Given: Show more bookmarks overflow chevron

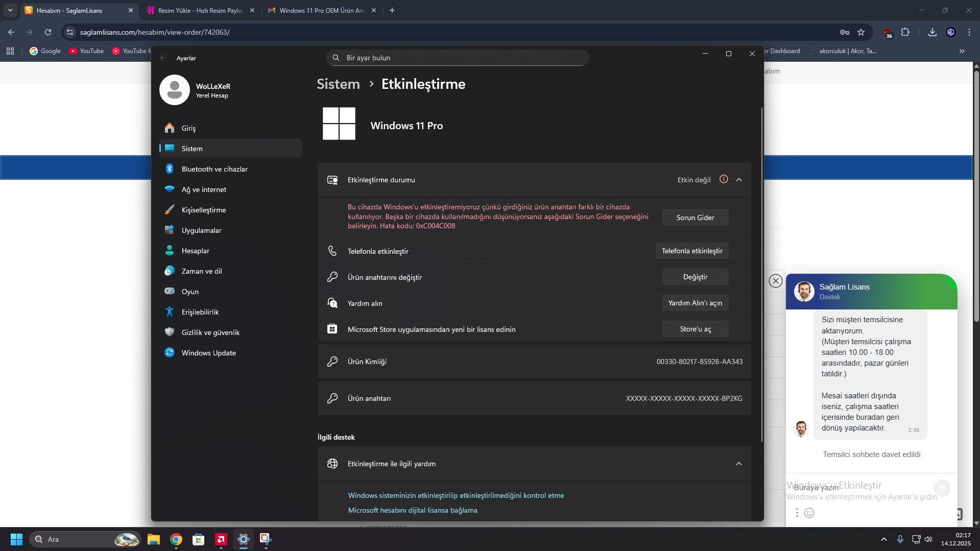Looking at the screenshot, I should click(962, 51).
